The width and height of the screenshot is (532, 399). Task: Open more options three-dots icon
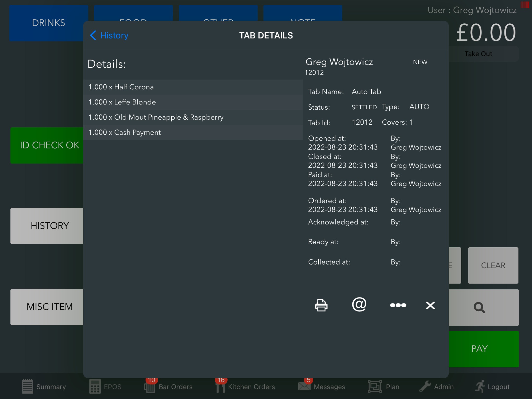pos(398,305)
